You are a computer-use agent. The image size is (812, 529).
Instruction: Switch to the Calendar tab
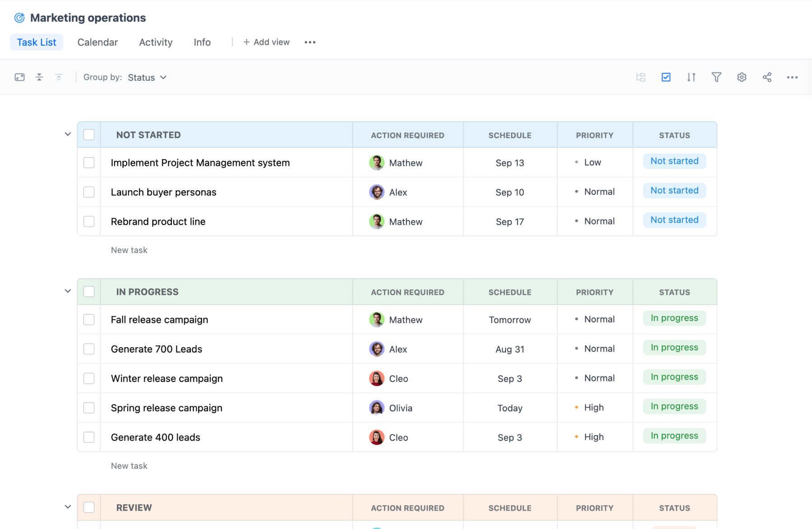(x=97, y=42)
